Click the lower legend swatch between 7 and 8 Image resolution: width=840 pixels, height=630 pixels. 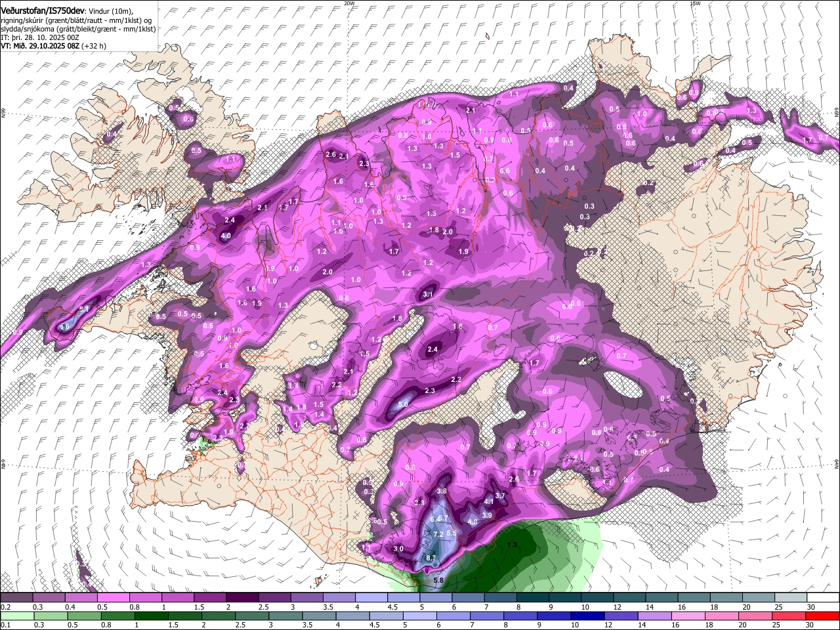pyautogui.click(x=488, y=616)
